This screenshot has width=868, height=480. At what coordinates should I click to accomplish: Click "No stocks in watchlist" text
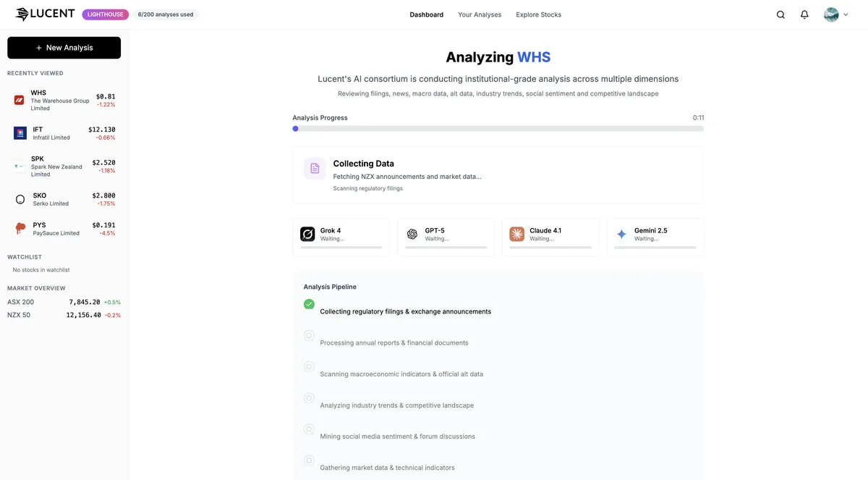tap(41, 270)
